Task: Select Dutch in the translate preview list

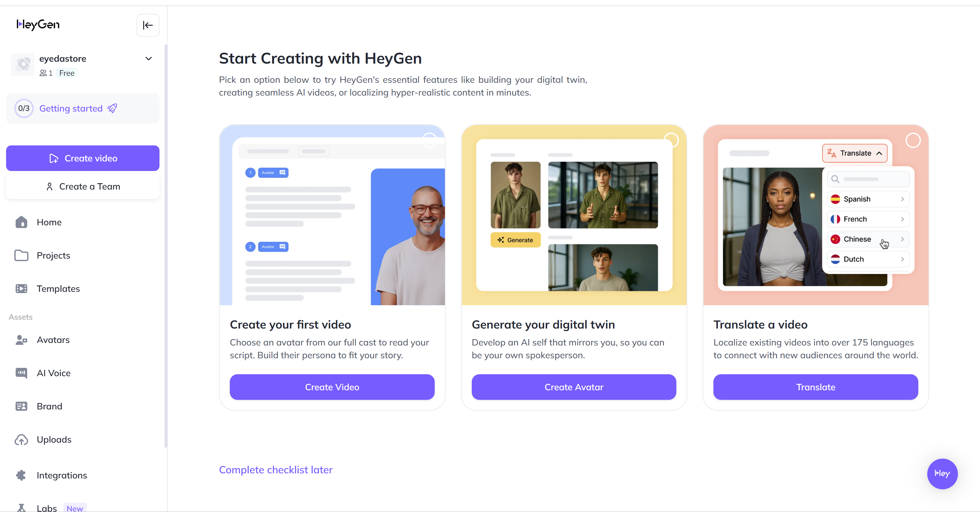Action: click(868, 259)
